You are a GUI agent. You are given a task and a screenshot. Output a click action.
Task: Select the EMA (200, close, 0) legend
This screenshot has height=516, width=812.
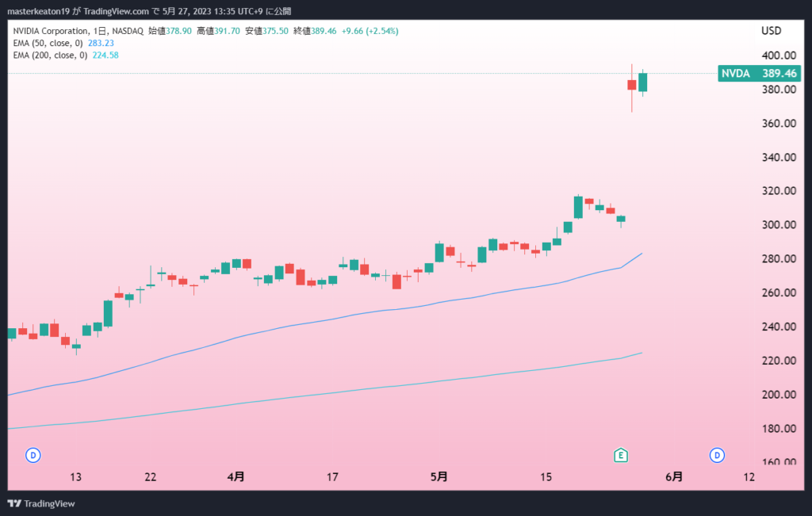tap(50, 55)
